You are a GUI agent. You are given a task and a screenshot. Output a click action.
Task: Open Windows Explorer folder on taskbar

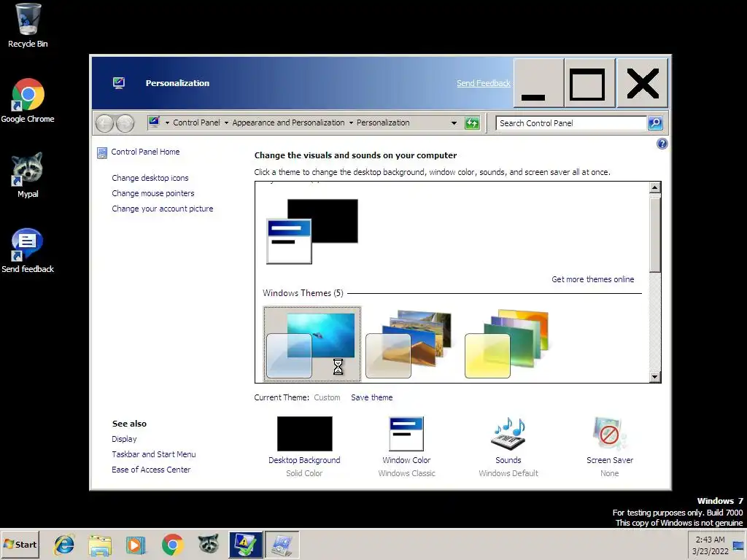[x=100, y=545]
